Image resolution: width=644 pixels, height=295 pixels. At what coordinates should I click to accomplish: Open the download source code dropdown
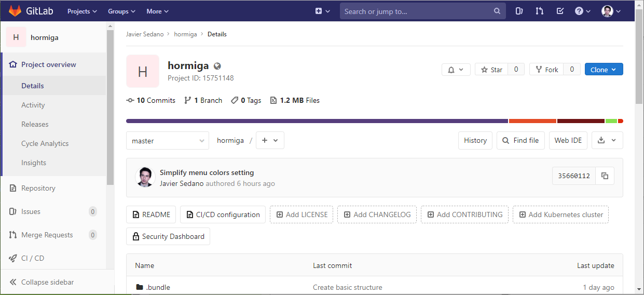(607, 140)
